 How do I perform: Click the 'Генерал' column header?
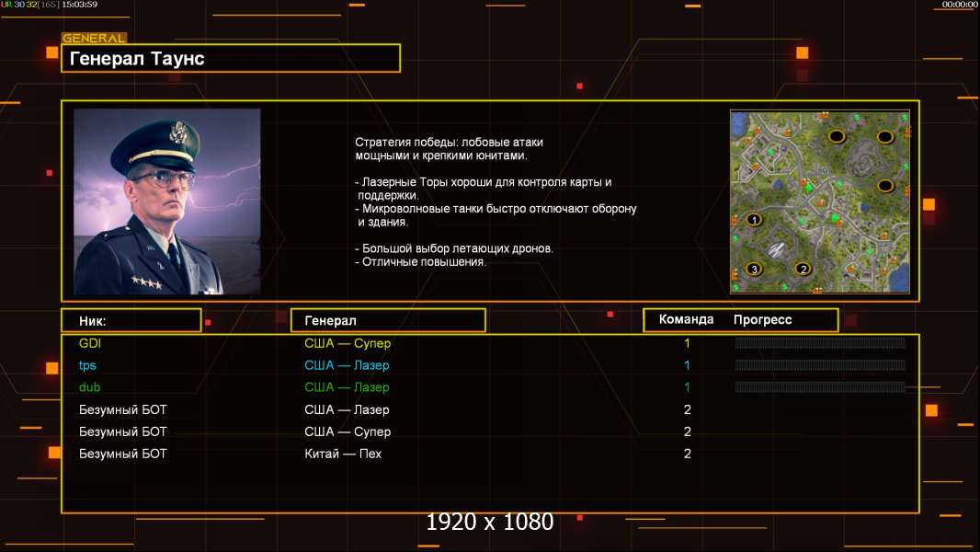pos(388,321)
